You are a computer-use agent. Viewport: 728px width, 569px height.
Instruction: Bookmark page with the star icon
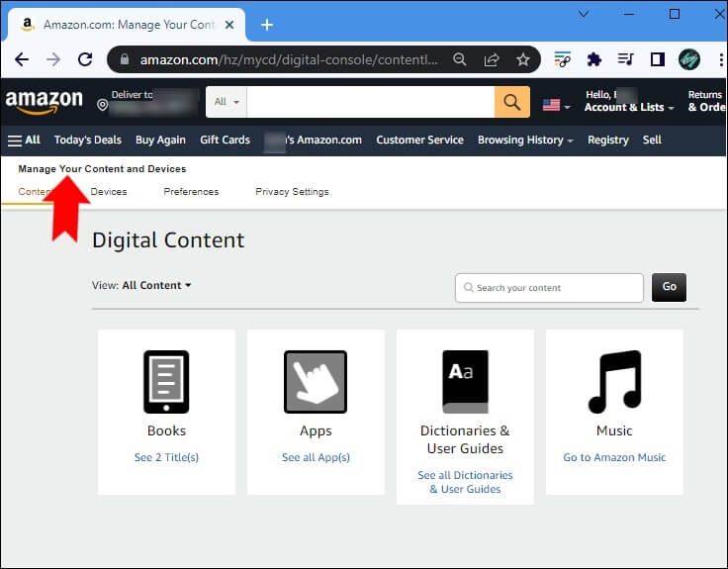(523, 59)
